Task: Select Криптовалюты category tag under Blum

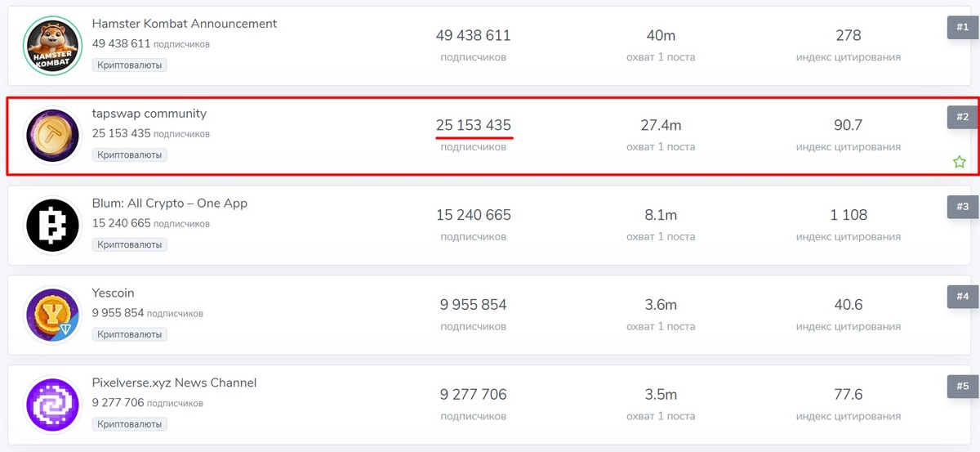Action: click(x=130, y=244)
